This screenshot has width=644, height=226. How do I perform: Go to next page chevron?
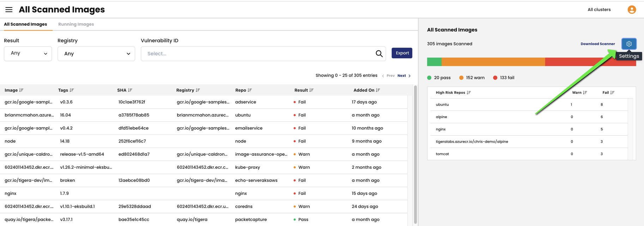coord(409,76)
